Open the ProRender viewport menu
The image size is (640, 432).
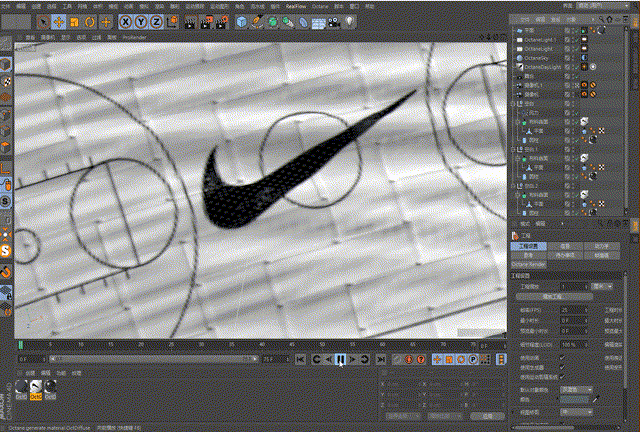[x=135, y=38]
